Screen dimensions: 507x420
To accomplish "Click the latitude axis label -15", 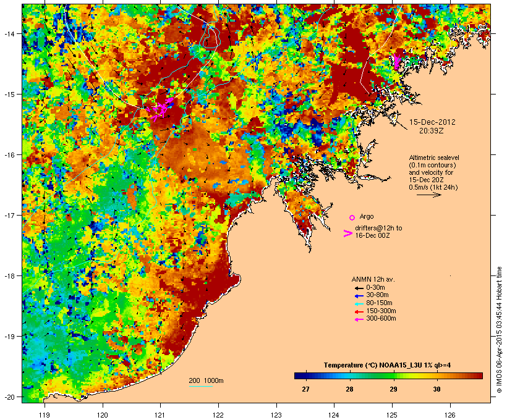I will [9, 94].
